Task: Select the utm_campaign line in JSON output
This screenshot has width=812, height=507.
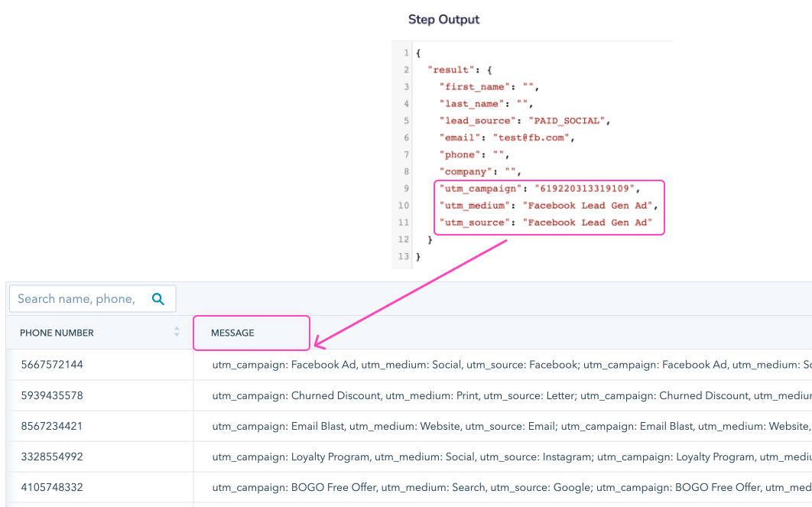Action: (540, 188)
